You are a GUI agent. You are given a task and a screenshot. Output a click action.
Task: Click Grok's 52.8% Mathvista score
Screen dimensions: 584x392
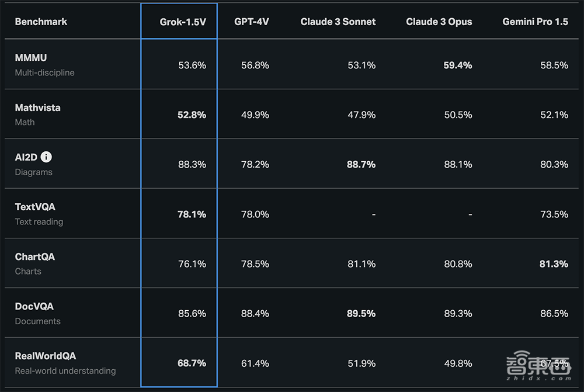click(x=192, y=115)
